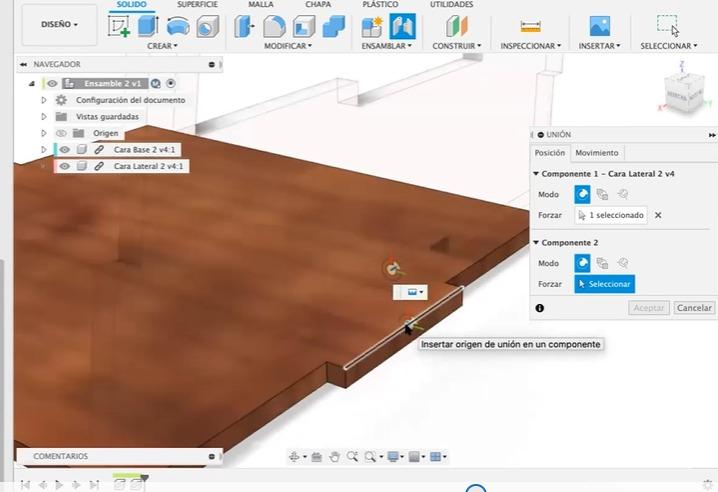Hide the Cara Lateral 2 v4:1 component
The image size is (718, 492).
point(65,166)
